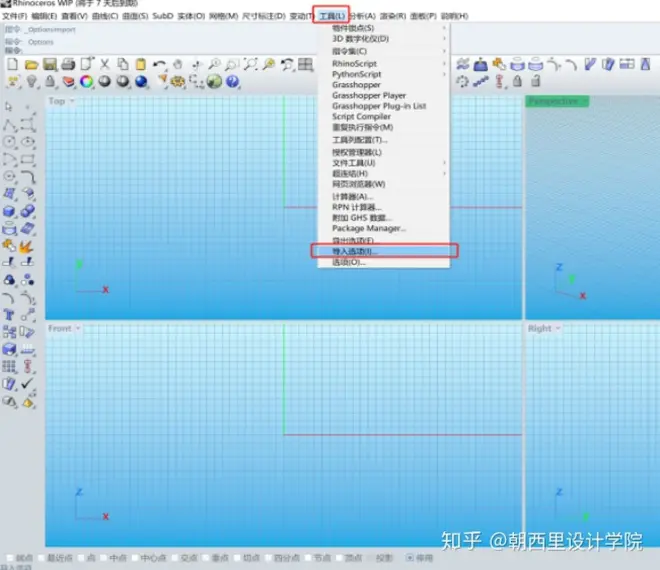Select the Circle tool in left sidebar

10,142
